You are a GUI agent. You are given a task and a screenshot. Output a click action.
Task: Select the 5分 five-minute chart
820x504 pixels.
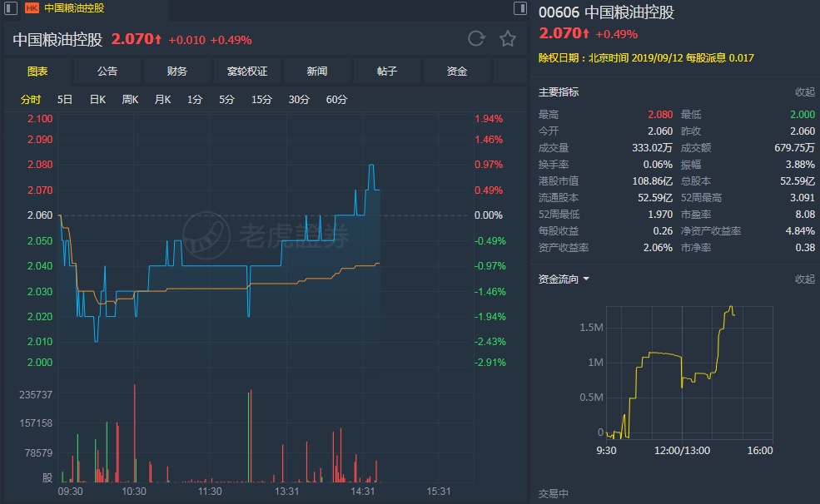226,99
